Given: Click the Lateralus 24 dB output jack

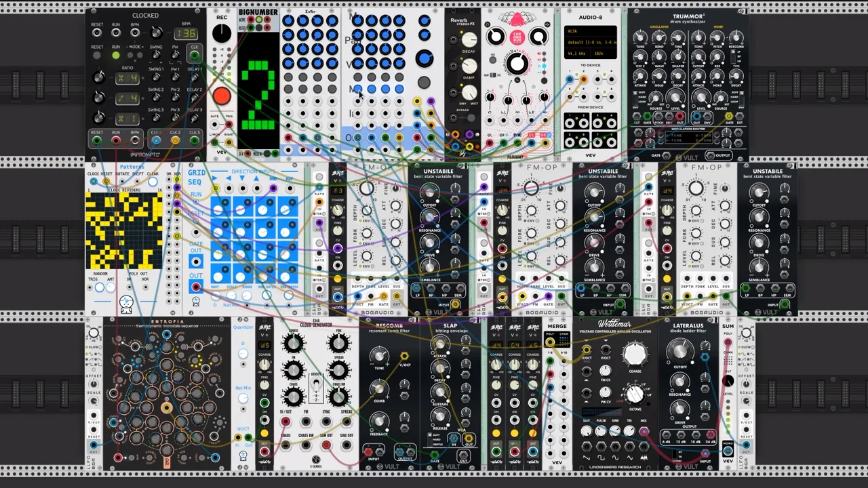Looking at the screenshot, I should [x=710, y=435].
